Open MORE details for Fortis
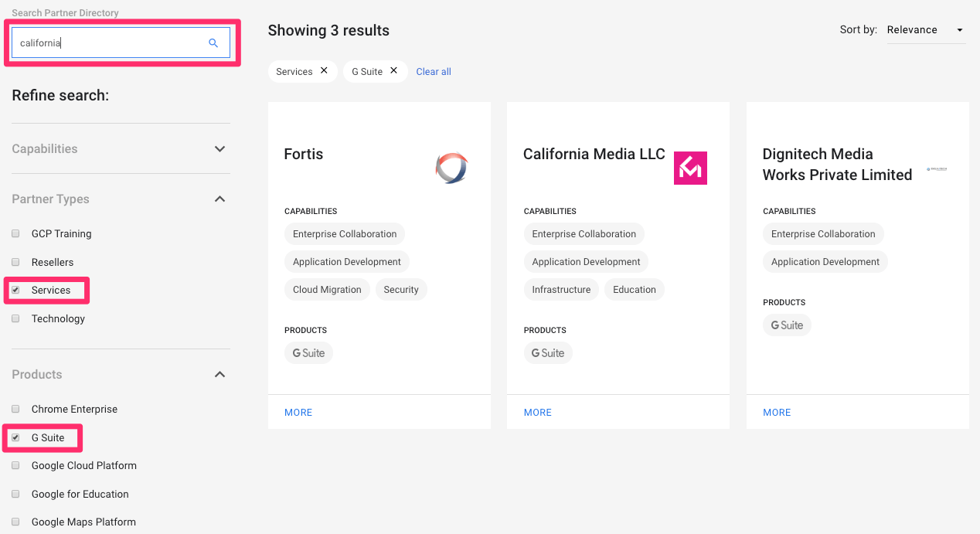 coord(298,413)
